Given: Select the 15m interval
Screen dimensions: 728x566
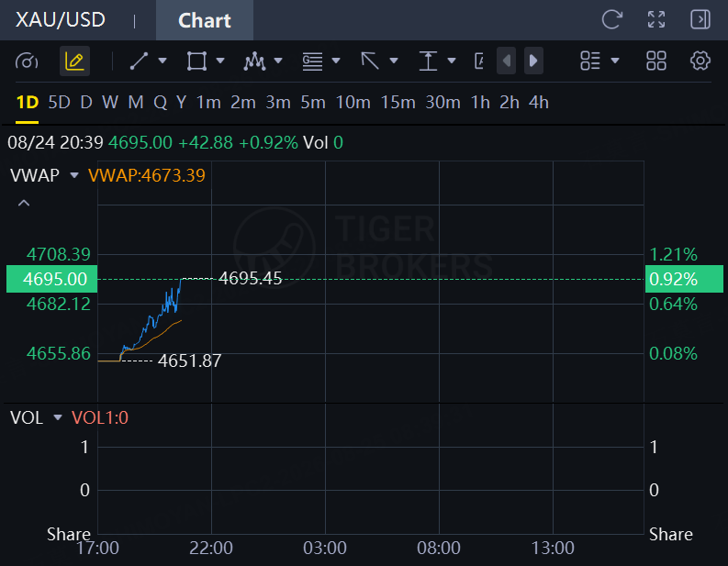Looking at the screenshot, I should (398, 102).
